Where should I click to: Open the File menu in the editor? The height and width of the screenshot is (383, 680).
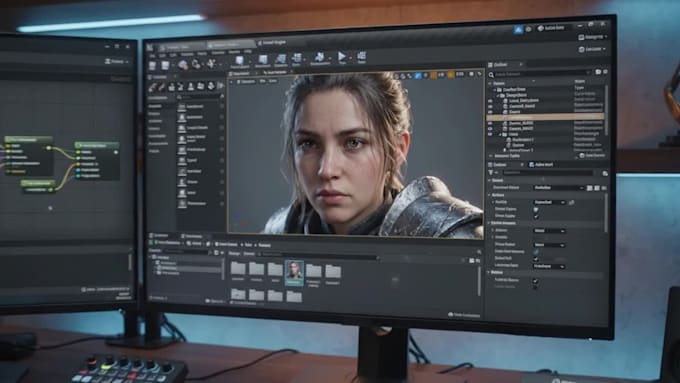pyautogui.click(x=152, y=56)
